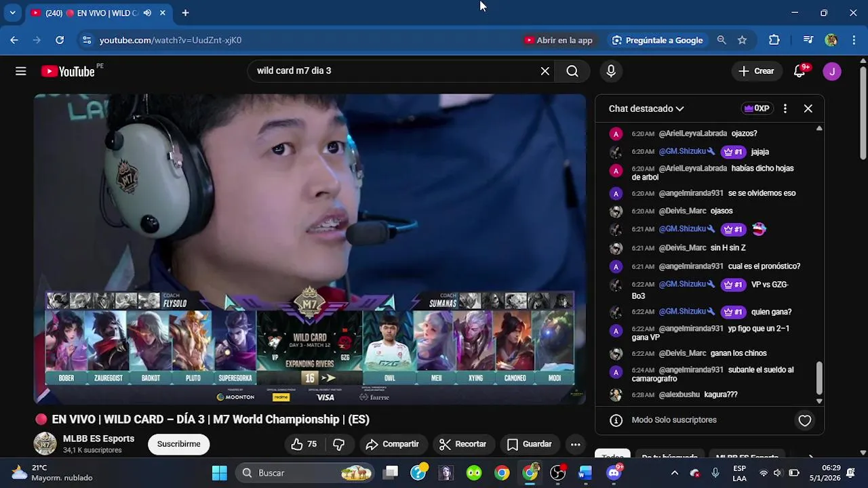Click the taskbar Buscar search box
Image resolution: width=868 pixels, height=488 pixels.
[304, 473]
